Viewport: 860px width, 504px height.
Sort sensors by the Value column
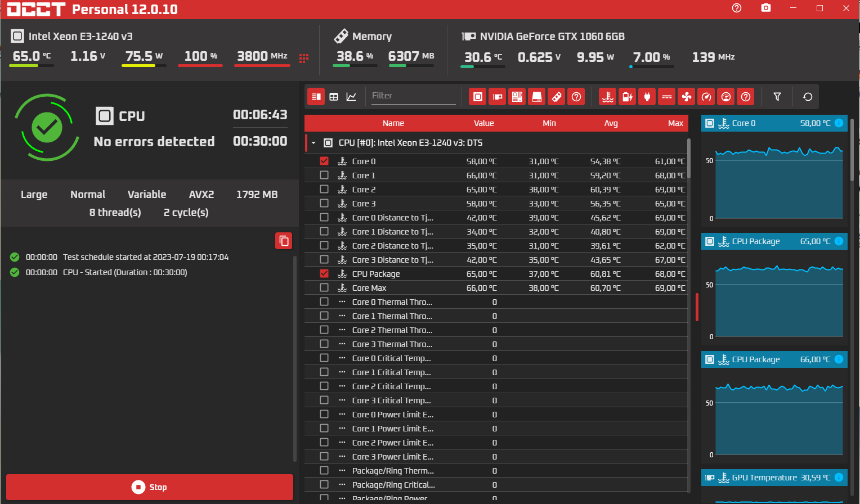click(x=484, y=123)
